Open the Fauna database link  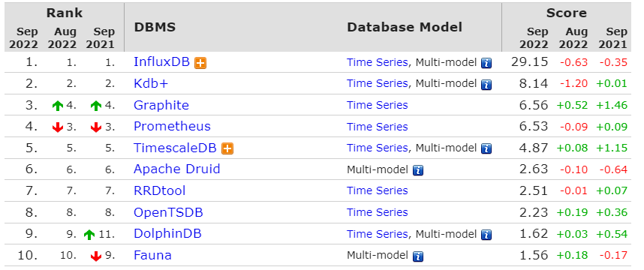(152, 255)
